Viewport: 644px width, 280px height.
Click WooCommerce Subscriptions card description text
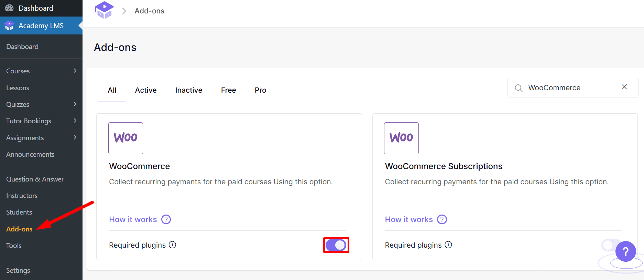pos(497,182)
